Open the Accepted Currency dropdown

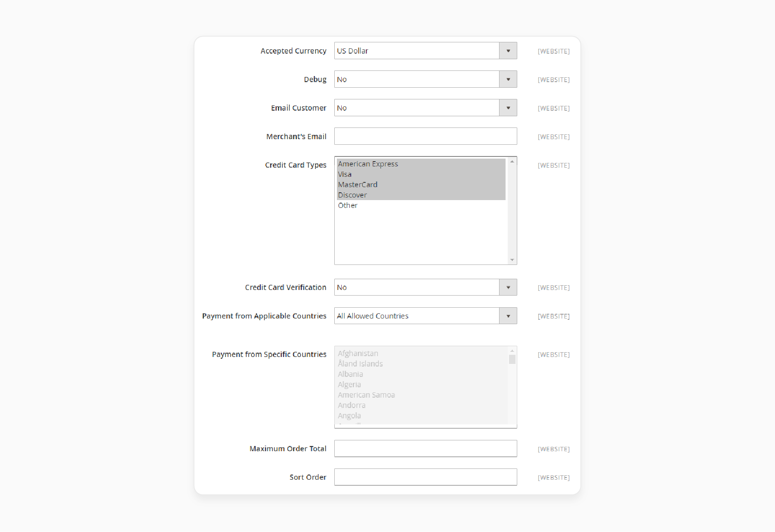(426, 51)
